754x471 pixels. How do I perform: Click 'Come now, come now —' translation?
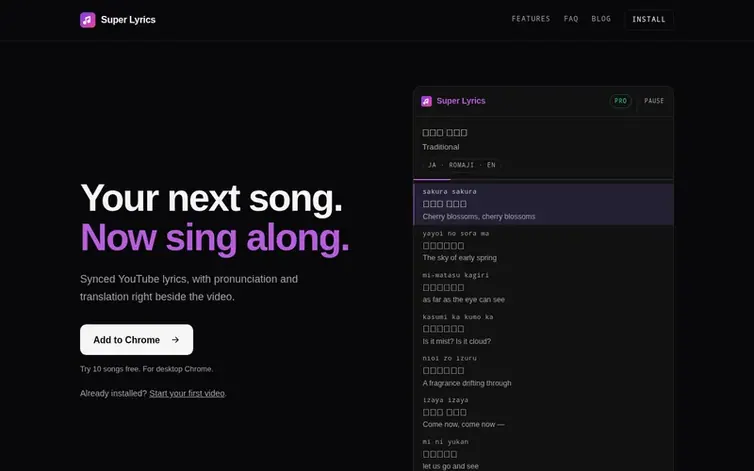click(463, 424)
